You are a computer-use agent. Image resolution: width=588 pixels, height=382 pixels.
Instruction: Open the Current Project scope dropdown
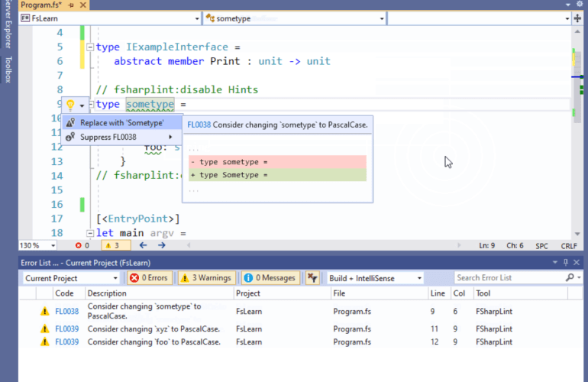[x=71, y=278]
